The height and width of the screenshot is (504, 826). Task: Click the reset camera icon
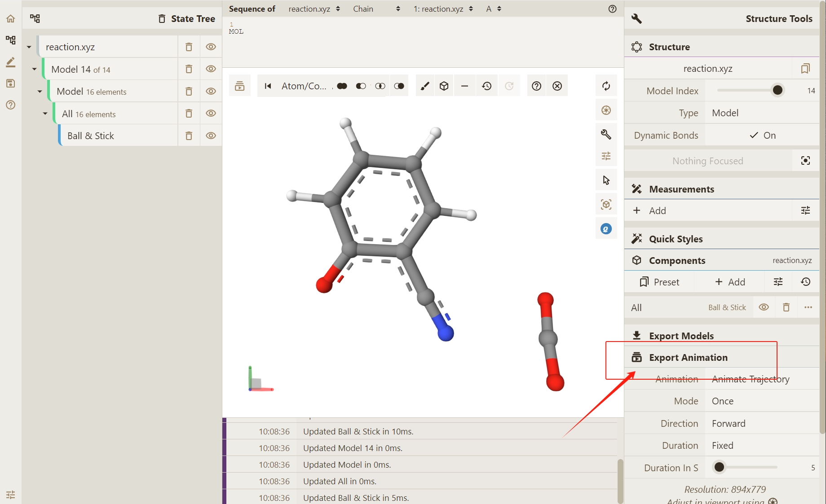606,86
